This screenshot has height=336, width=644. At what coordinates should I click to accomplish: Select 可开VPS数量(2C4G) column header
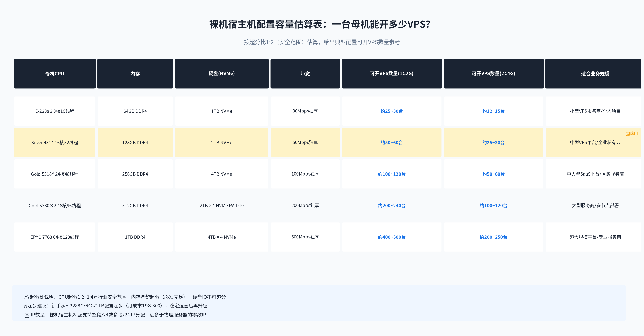493,74
